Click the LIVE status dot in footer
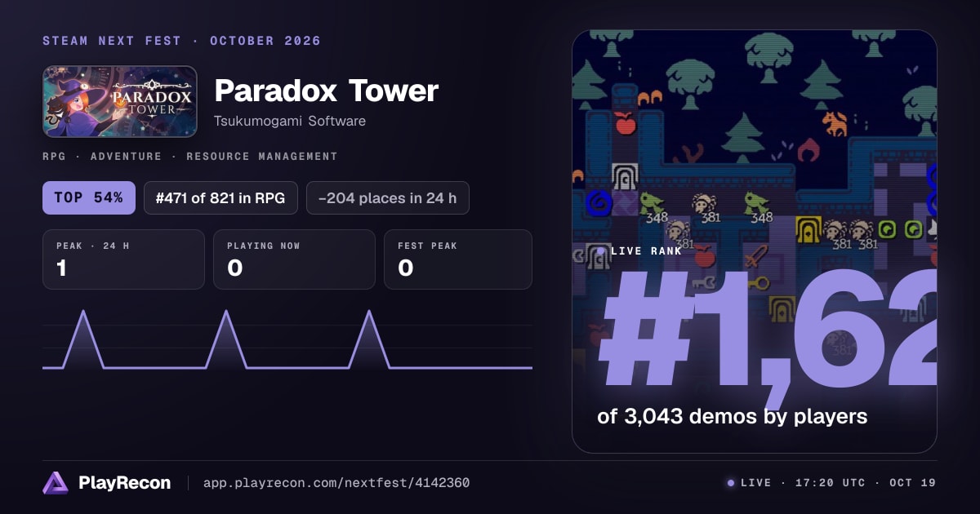 (x=731, y=483)
